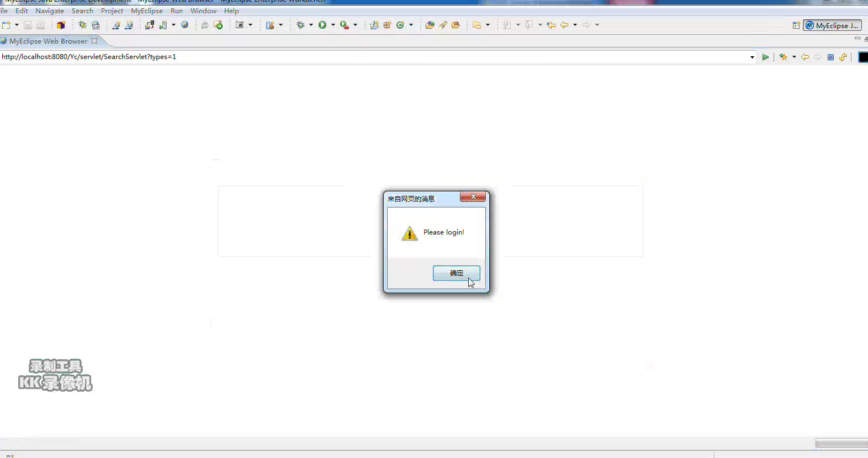Viewport: 868px width, 458px height.
Task: Open the Edit menu
Action: 22,10
